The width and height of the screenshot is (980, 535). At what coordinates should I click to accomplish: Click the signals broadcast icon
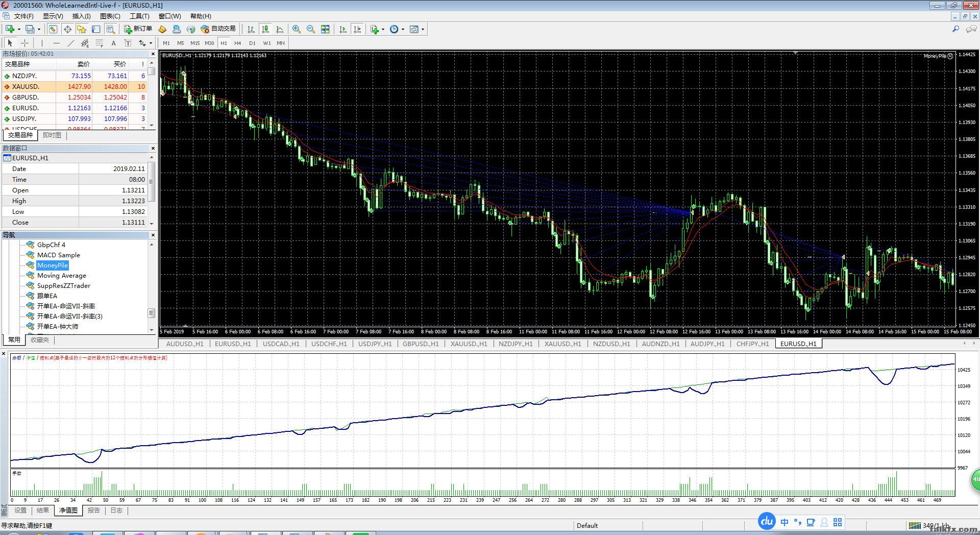(191, 29)
